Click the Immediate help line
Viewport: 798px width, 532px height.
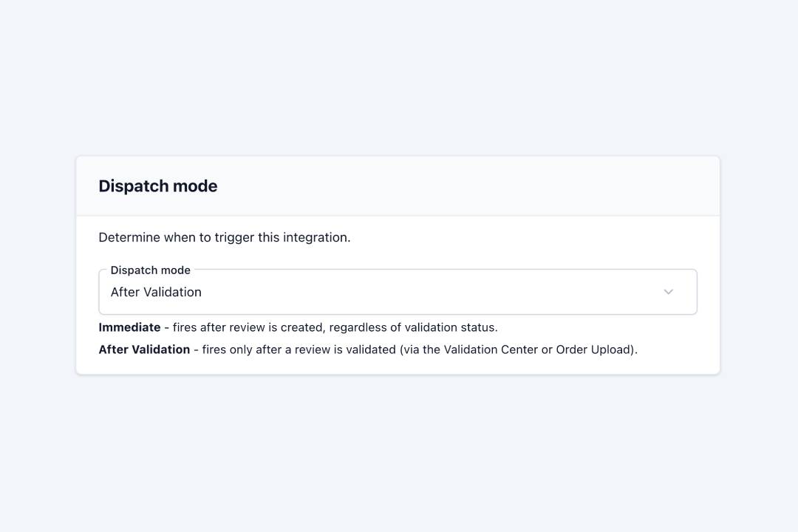point(299,327)
